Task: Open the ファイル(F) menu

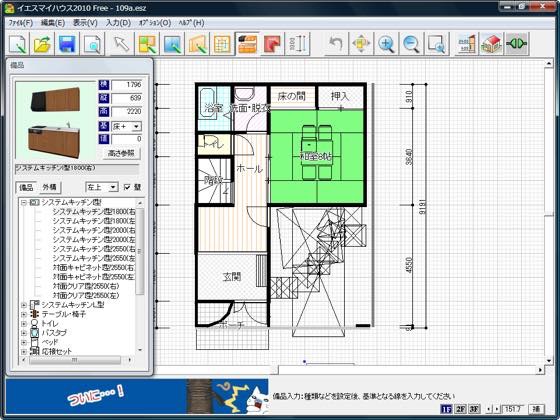Action: pos(21,23)
